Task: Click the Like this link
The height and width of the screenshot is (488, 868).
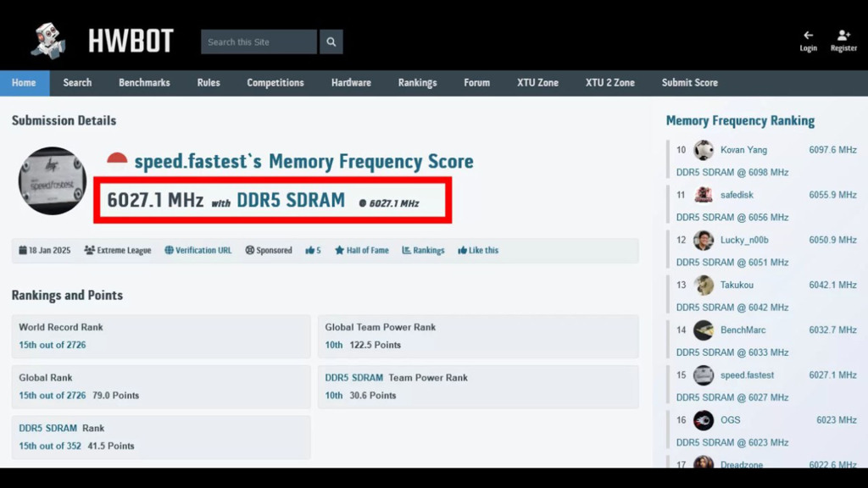Action: click(483, 250)
